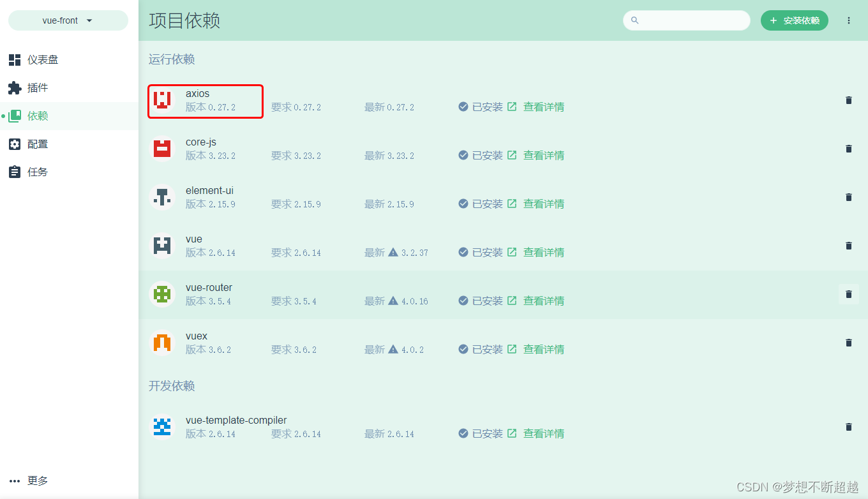Click the vue-template-compiler avatar icon
This screenshot has width=868, height=499.
162,427
